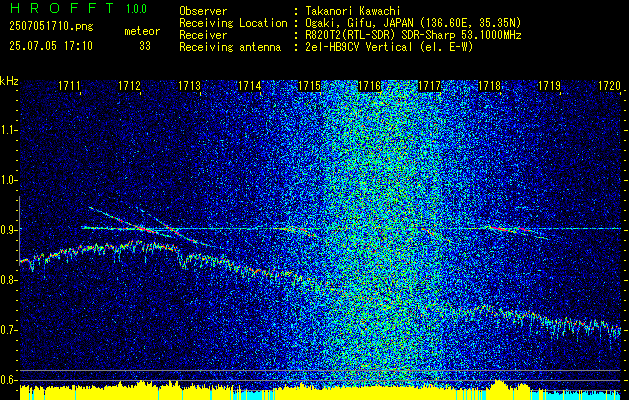This screenshot has height=400, width=629.
Task: Click the 1711 time marker
Action: [x=69, y=85]
